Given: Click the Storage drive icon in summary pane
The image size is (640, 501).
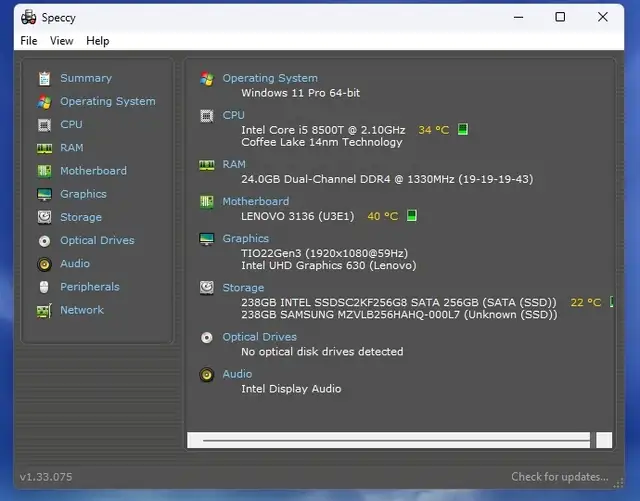Looking at the screenshot, I should 207,288.
